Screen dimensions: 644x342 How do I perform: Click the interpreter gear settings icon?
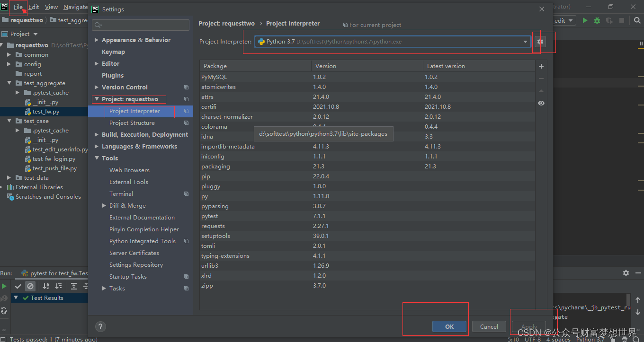point(540,42)
